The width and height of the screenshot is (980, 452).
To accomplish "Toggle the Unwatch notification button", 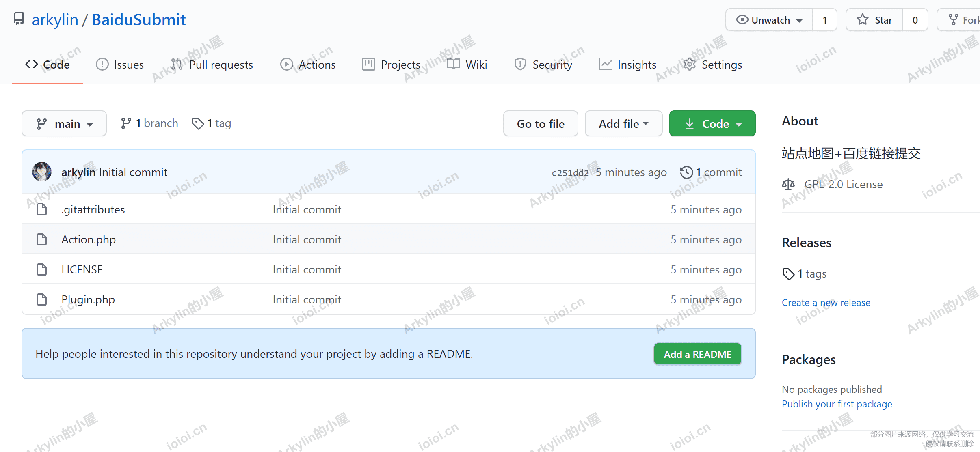I will 769,20.
